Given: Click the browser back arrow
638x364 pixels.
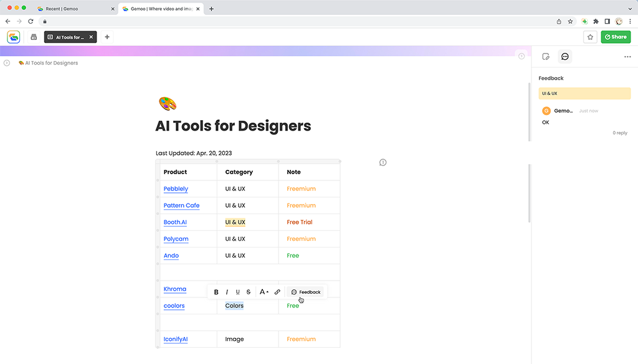Looking at the screenshot, I should click(x=7, y=21).
